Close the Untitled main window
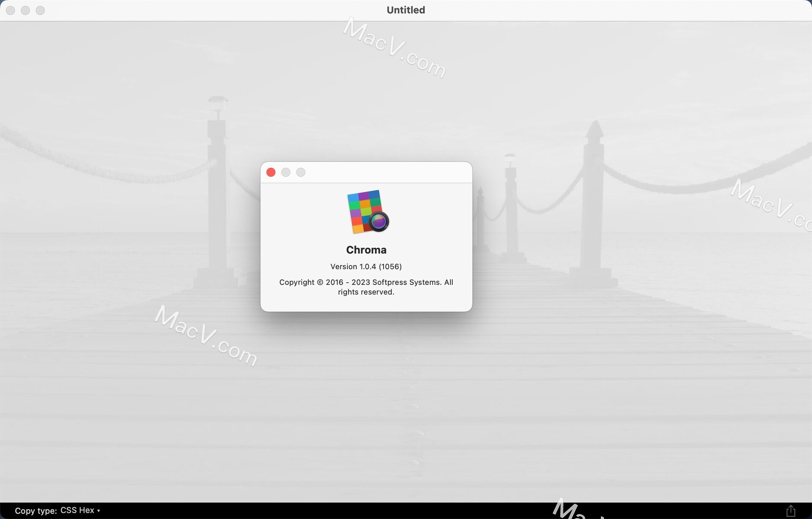This screenshot has height=519, width=812. coord(11,11)
